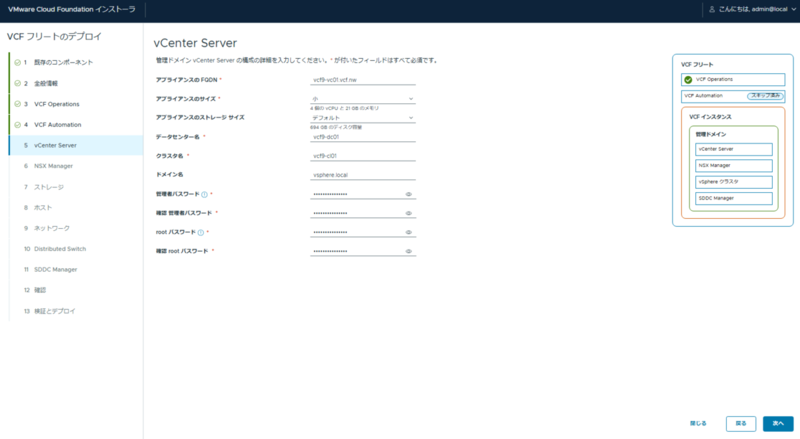
Task: Open step 4 VCF Automation
Action: tap(76, 125)
